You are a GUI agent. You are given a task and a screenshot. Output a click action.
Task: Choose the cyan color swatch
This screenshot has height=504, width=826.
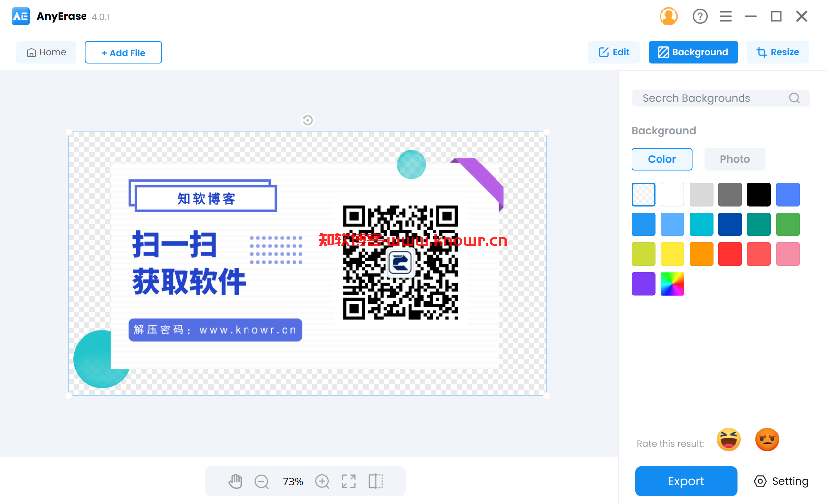coord(701,224)
